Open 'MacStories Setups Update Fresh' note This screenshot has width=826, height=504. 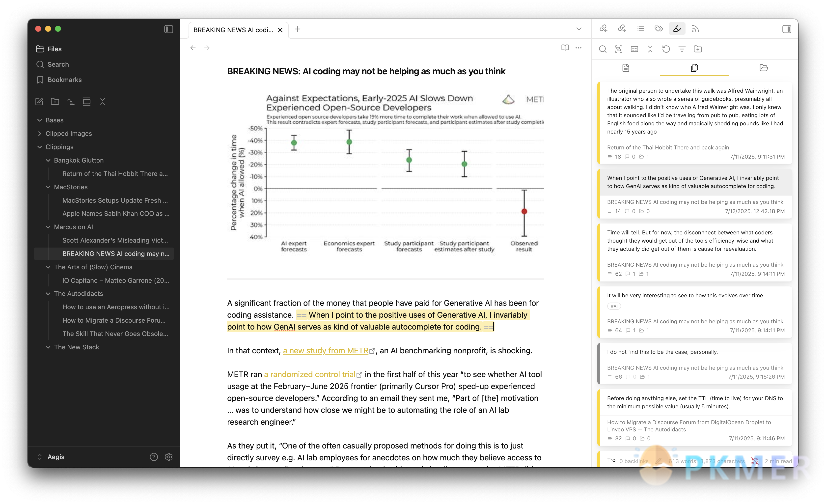point(115,200)
